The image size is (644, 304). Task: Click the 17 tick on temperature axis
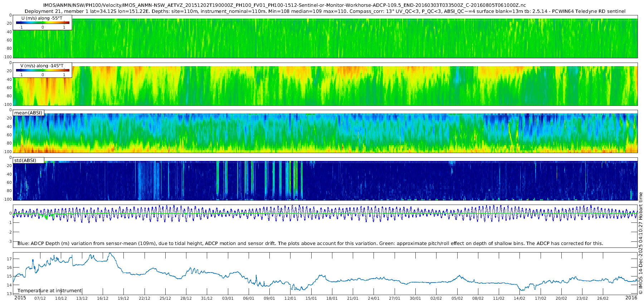10,259
